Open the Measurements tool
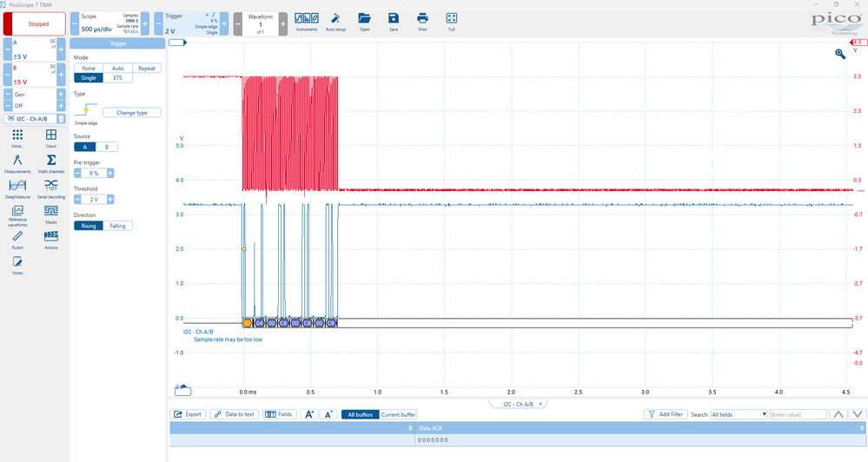The width and height of the screenshot is (868, 462). tap(17, 162)
